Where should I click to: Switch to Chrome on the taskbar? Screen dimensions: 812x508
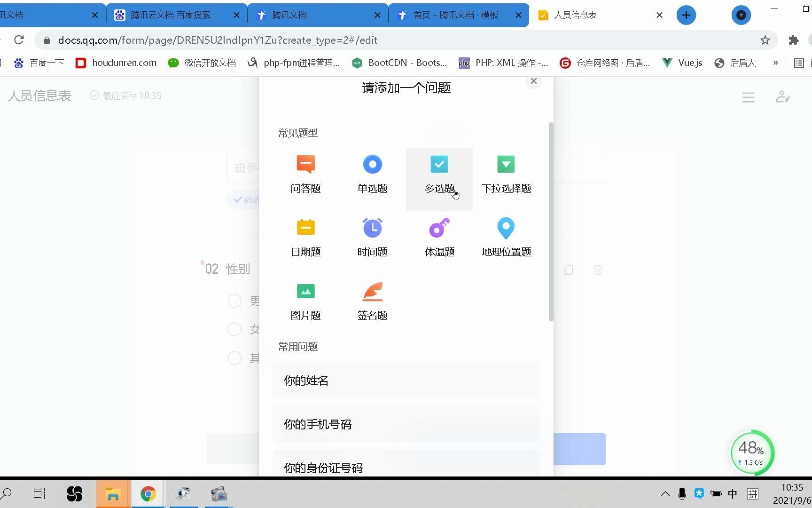pos(148,494)
